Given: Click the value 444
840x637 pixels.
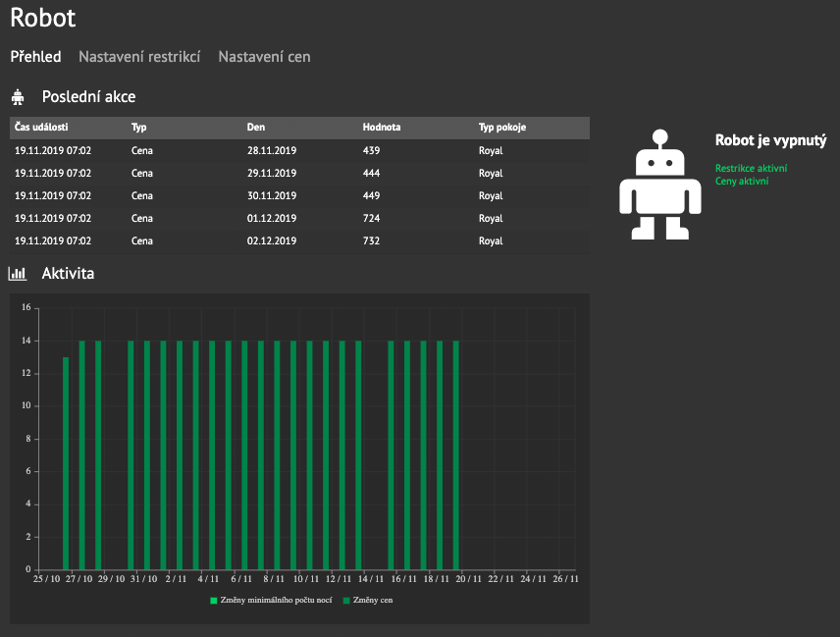Looking at the screenshot, I should click(x=371, y=173).
